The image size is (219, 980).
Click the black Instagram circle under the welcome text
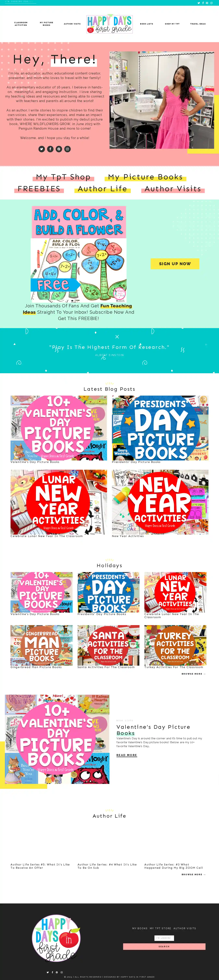tap(67, 149)
